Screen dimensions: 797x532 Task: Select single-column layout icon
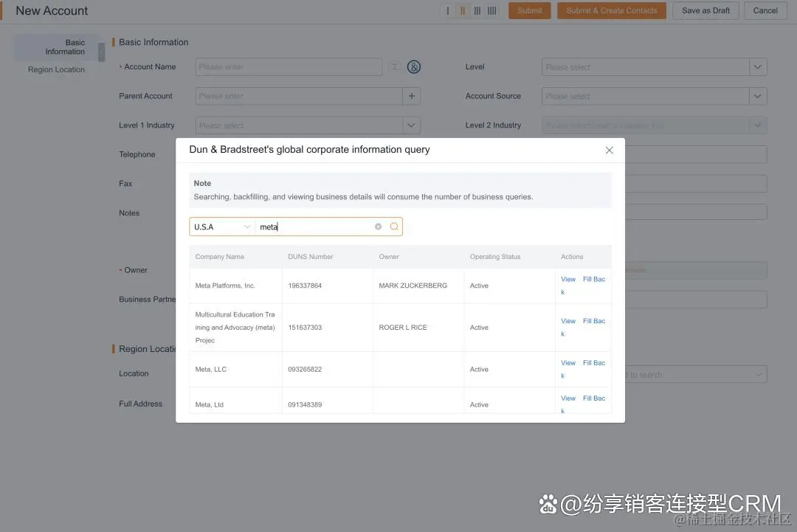pos(448,10)
